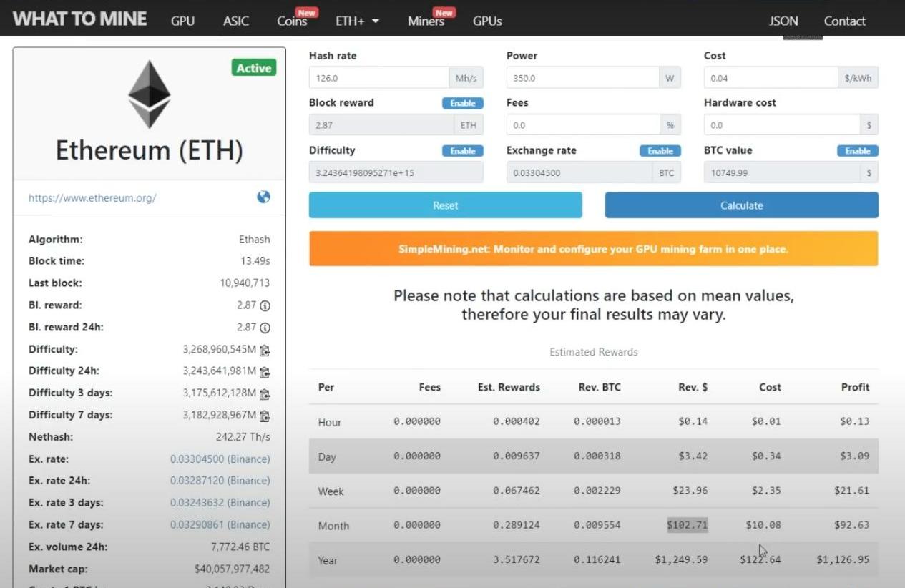Click the BTC value 10749.99 field
This screenshot has width=905, height=588.
pyautogui.click(x=782, y=172)
